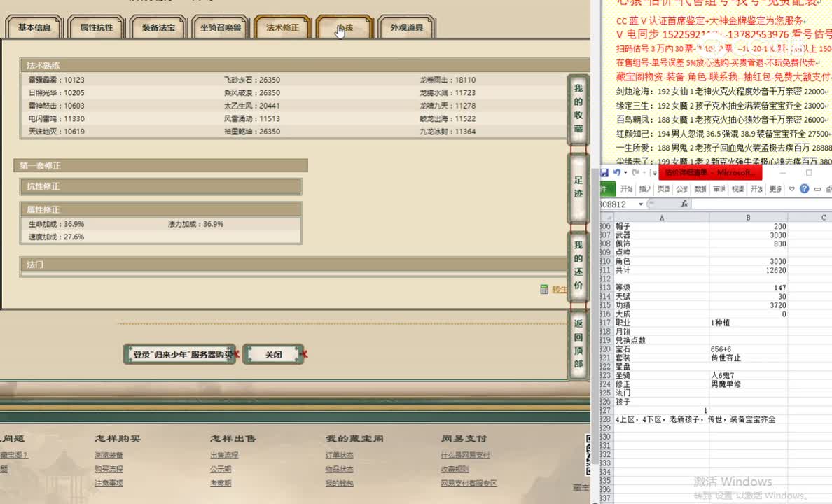Open the Name Box dropdown
This screenshot has width=832, height=504.
pyautogui.click(x=640, y=204)
